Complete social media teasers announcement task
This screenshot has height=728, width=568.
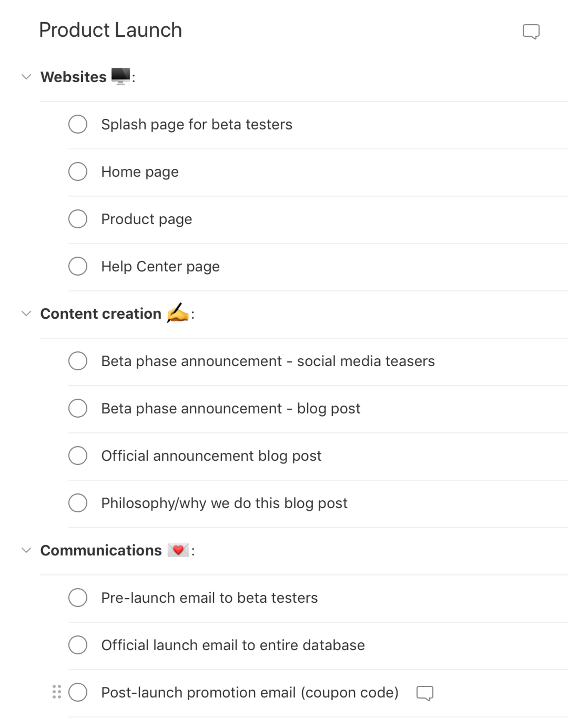pyautogui.click(x=78, y=361)
